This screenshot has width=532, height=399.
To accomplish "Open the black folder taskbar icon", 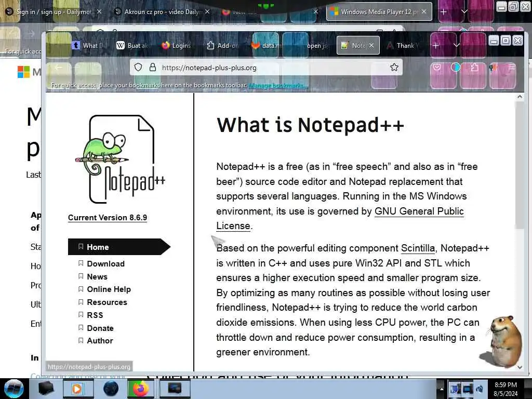I will click(x=46, y=389).
